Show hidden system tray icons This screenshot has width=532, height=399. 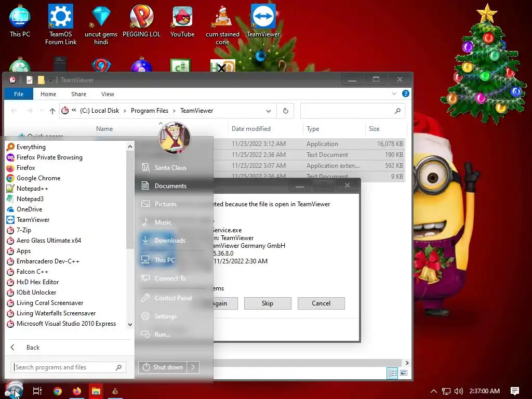coord(434,391)
